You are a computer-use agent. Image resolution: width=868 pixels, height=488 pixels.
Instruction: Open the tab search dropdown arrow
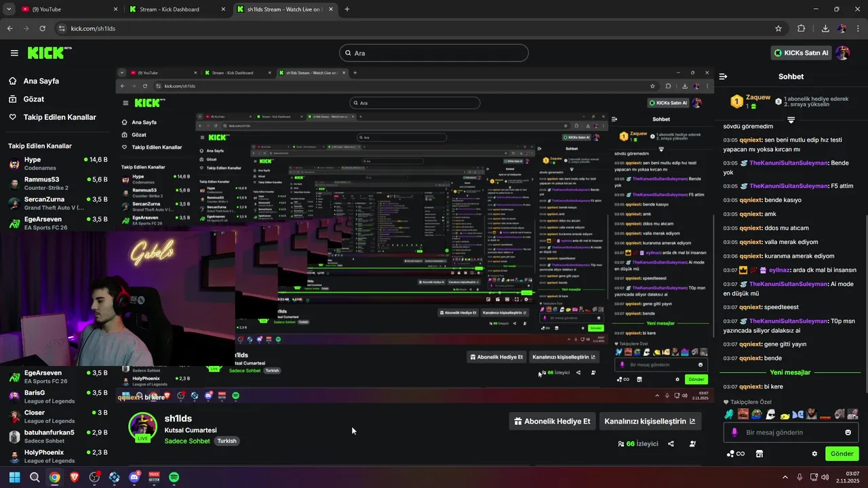tap(8, 9)
